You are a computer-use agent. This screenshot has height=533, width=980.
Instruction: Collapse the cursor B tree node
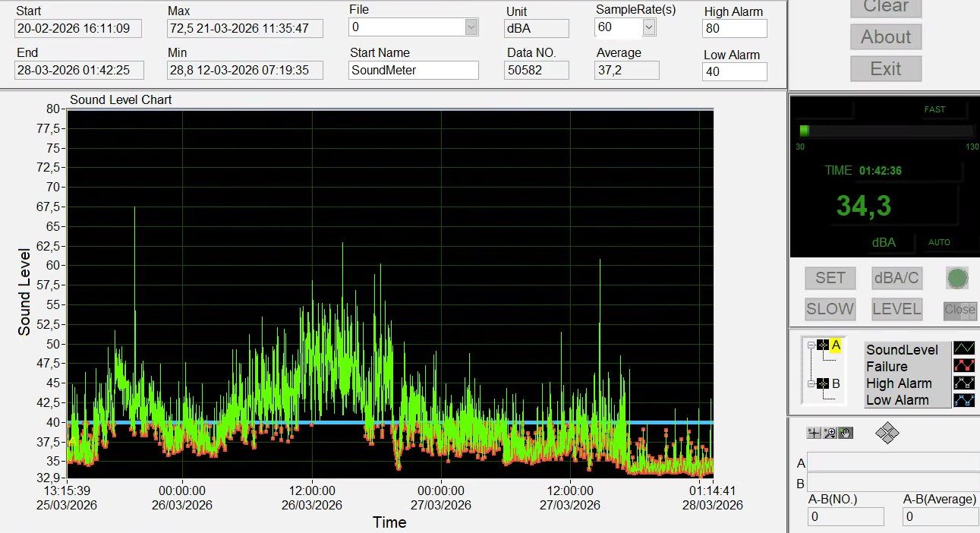pyautogui.click(x=810, y=384)
